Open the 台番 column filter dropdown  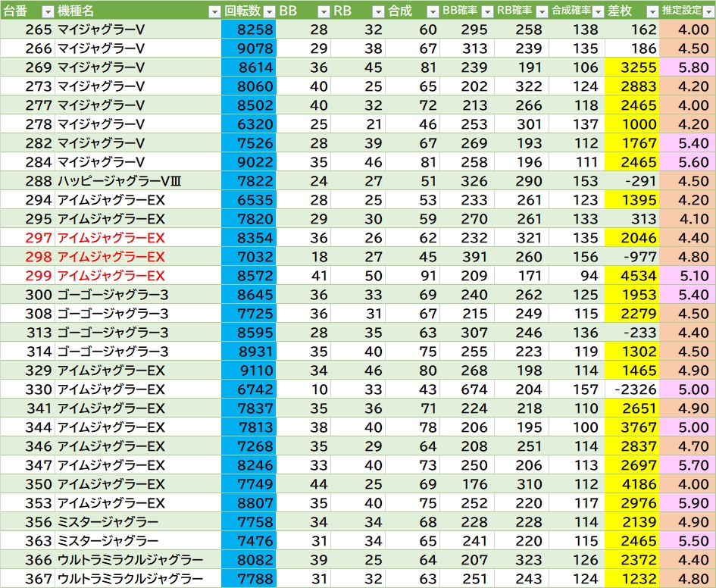(48, 12)
